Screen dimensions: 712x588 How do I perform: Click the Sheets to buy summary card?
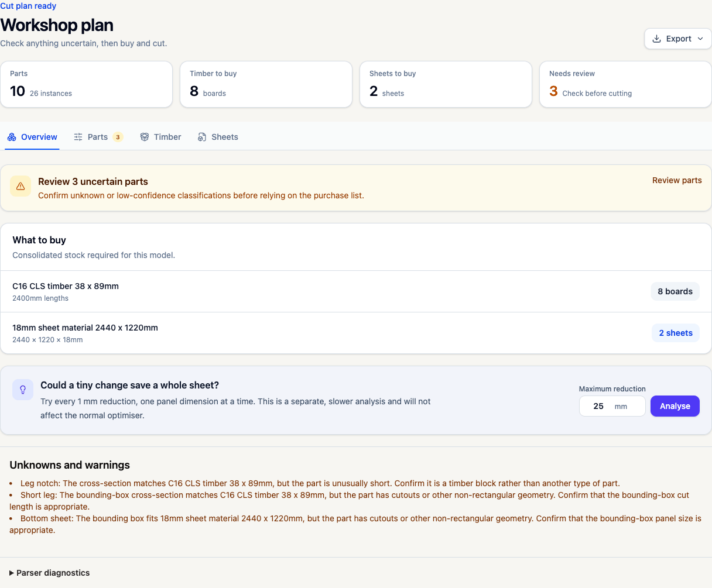point(446,84)
